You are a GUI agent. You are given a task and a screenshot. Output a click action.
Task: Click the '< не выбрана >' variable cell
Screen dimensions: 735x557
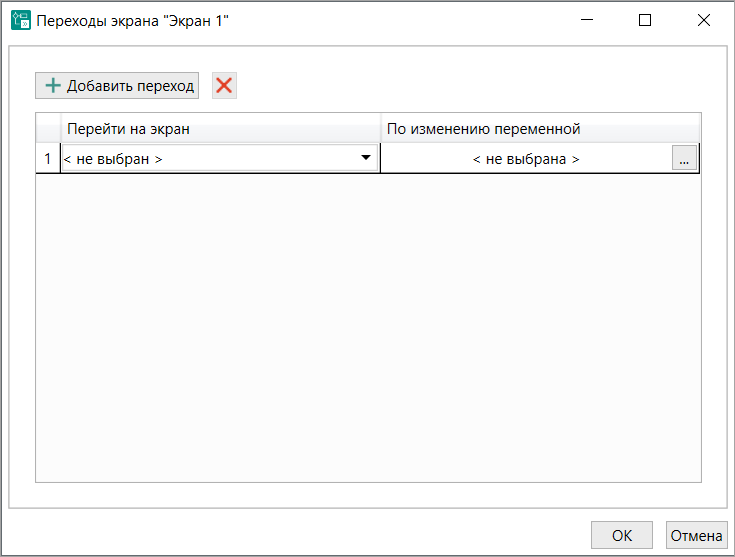tap(526, 159)
